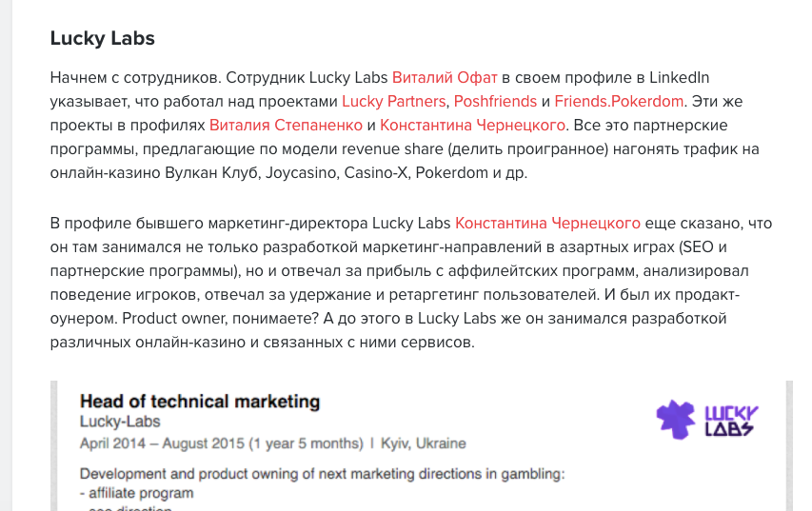The width and height of the screenshot is (812, 511).
Task: Click the embedded LinkedIn screenshot thumbnail
Action: [422, 445]
